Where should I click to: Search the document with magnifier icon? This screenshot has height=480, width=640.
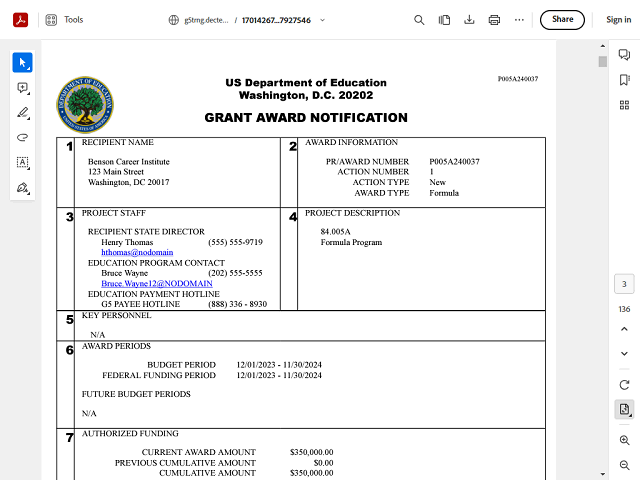pyautogui.click(x=420, y=20)
